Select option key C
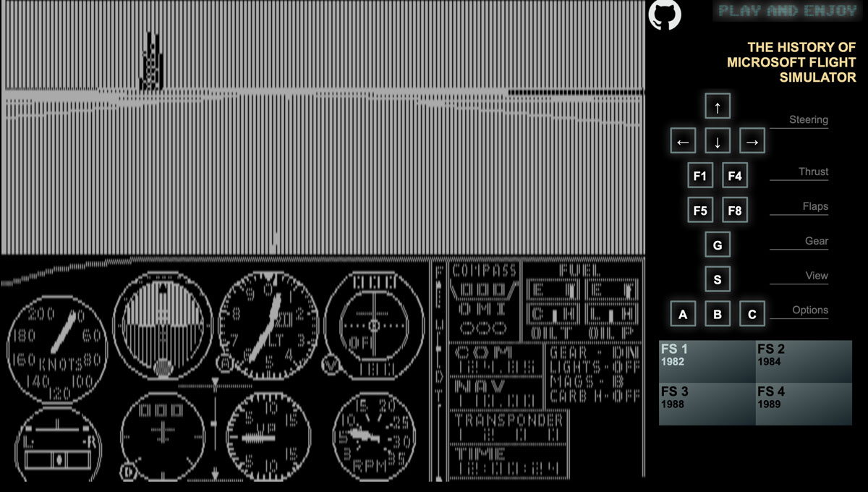Screen dimensions: 868x492 point(752,314)
